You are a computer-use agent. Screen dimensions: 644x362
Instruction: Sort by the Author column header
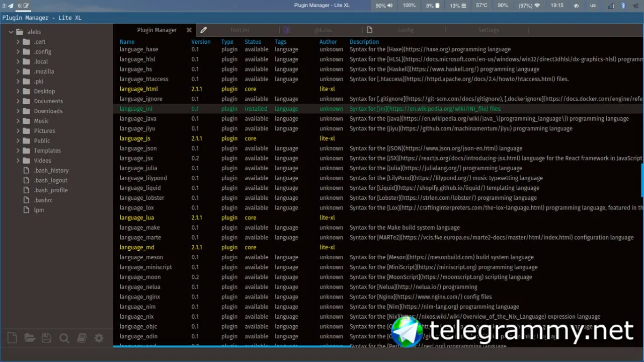(x=328, y=42)
